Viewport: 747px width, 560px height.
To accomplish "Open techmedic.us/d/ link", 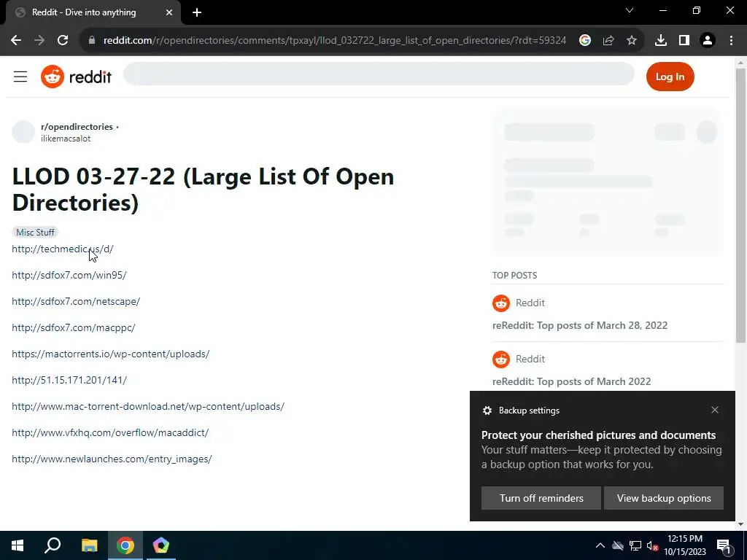I will [x=63, y=249].
